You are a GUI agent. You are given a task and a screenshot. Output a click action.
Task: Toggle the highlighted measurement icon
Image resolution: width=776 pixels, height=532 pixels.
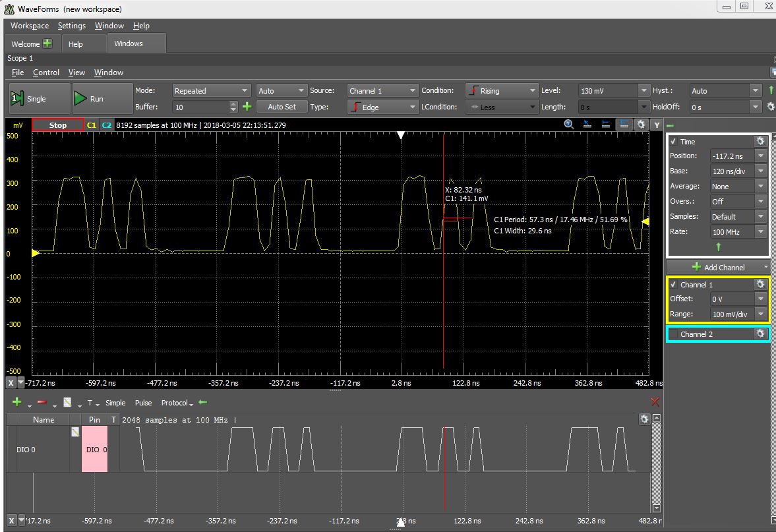[624, 125]
